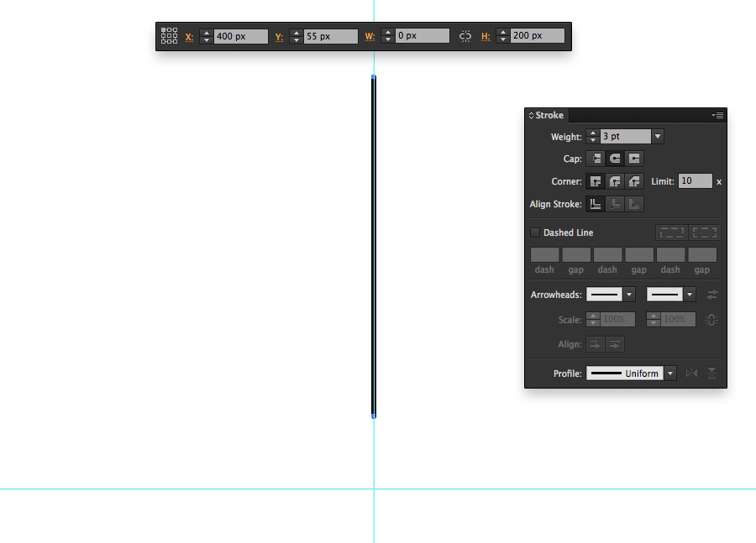Viewport: 756px width, 543px height.
Task: Select the Butt Cap option
Action: click(x=595, y=158)
